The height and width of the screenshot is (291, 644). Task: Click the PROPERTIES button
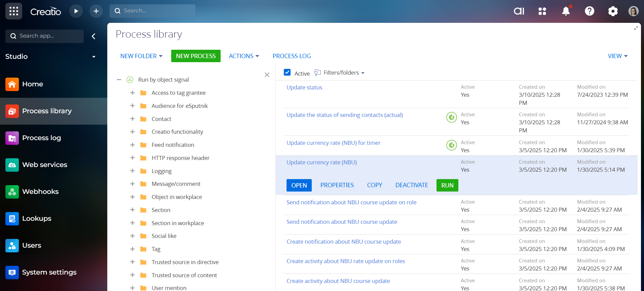(337, 185)
